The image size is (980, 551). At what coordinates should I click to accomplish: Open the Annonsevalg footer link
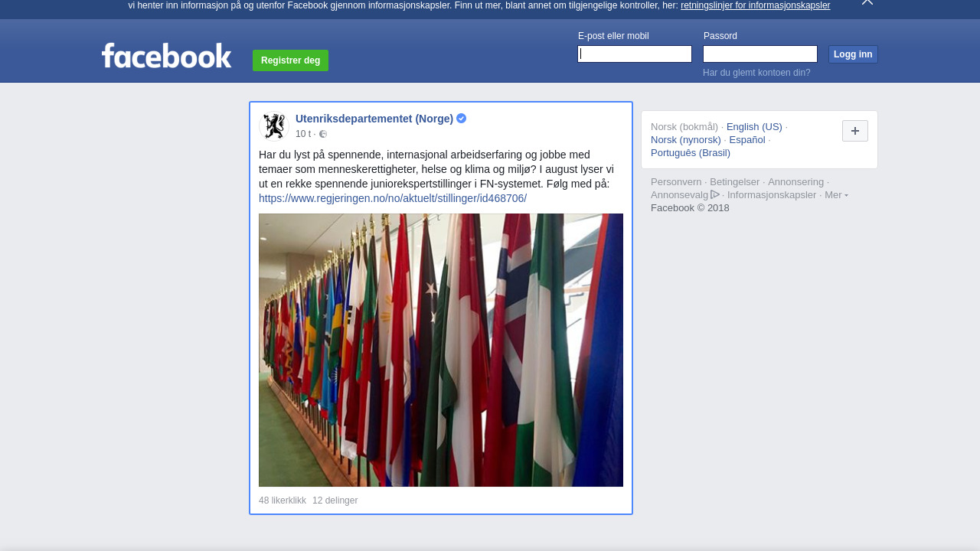click(680, 195)
